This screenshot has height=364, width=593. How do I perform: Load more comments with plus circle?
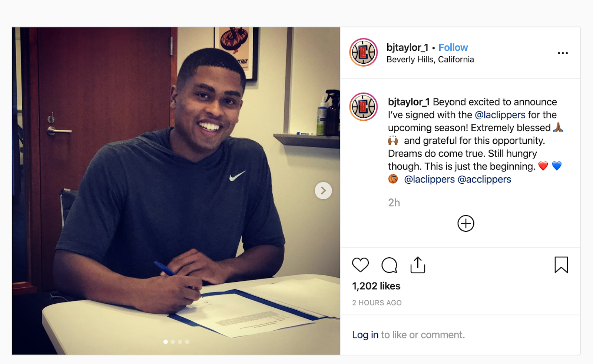466,223
